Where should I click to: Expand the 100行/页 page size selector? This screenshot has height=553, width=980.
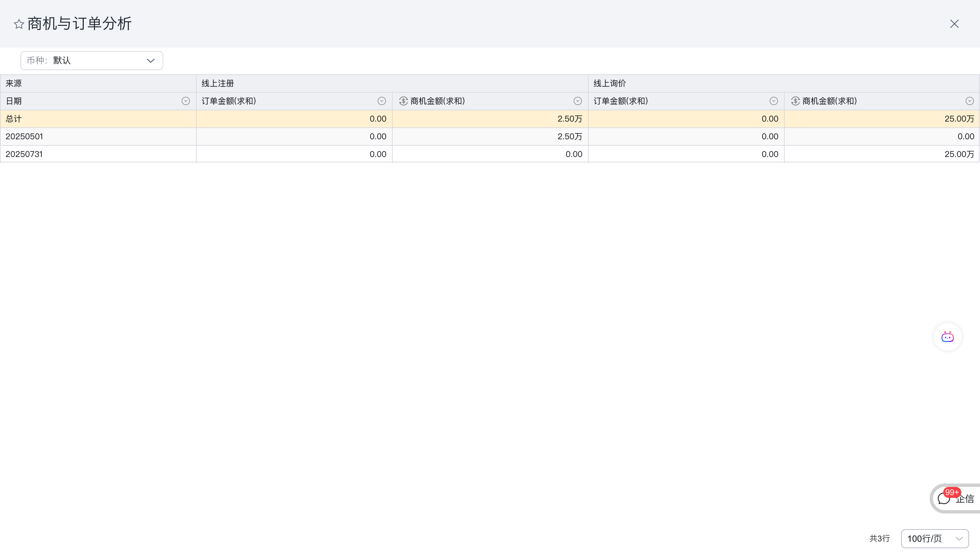pyautogui.click(x=934, y=539)
